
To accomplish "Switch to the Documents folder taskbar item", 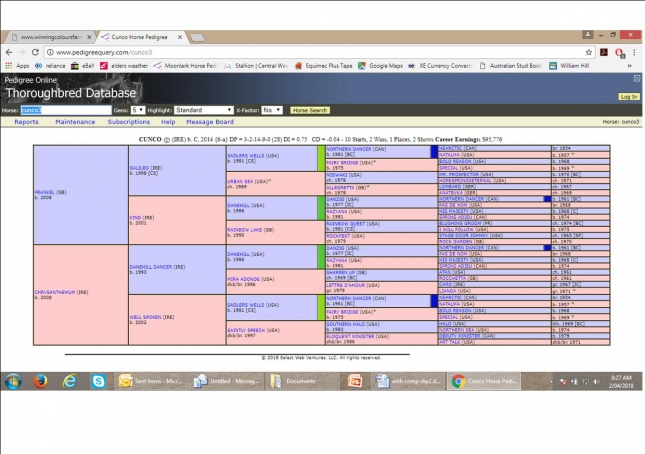I will pyautogui.click(x=302, y=381).
